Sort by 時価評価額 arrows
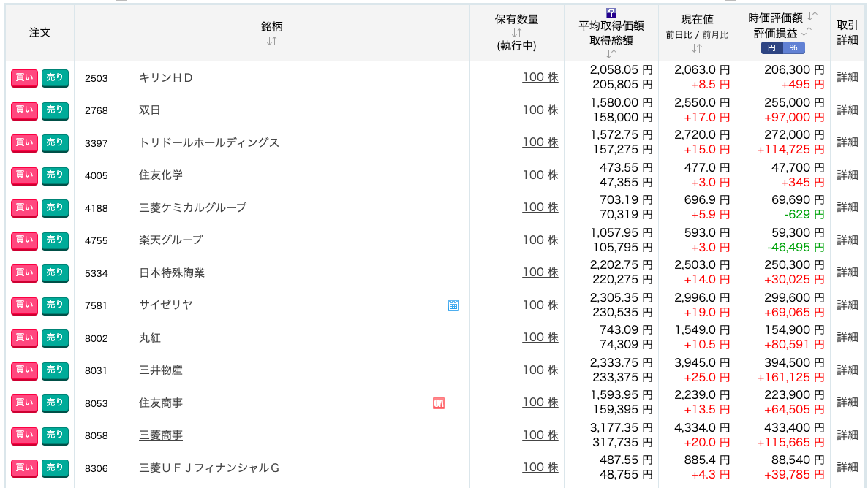 coord(812,17)
